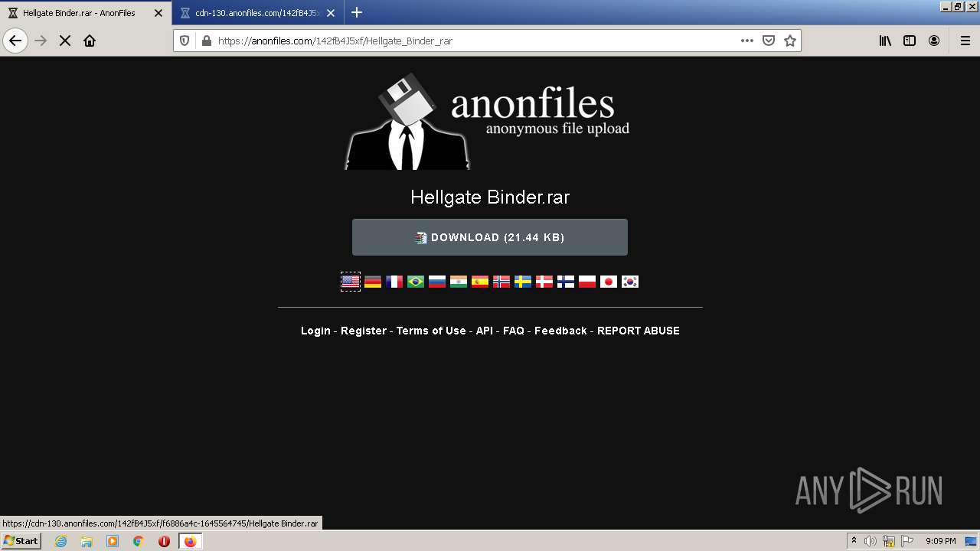
Task: Select the Russian flag language
Action: click(x=437, y=282)
